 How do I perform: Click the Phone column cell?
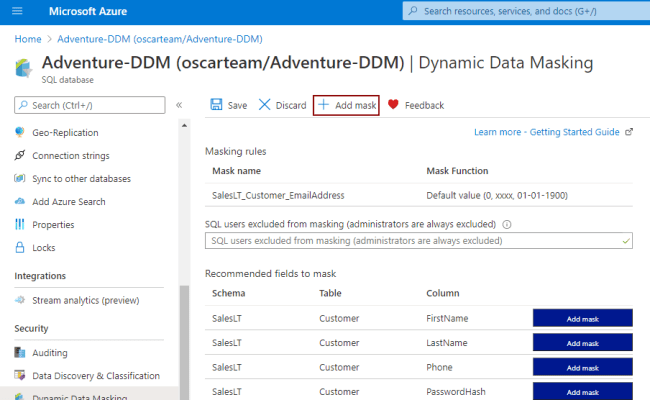pos(439,367)
